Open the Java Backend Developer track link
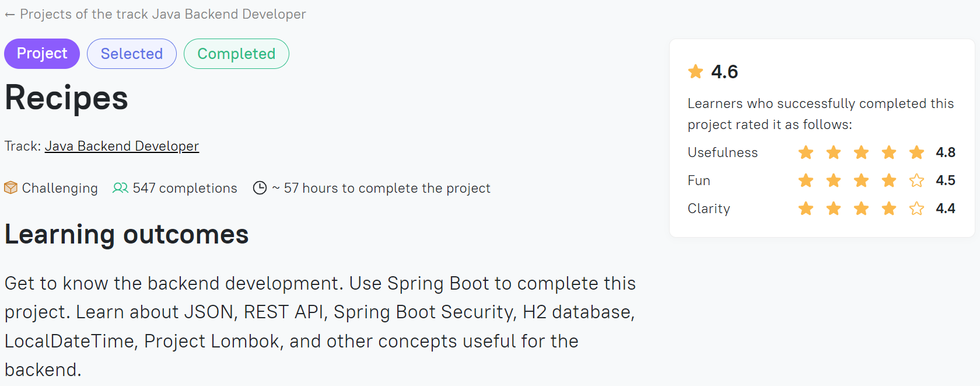This screenshot has height=386, width=980. (121, 145)
